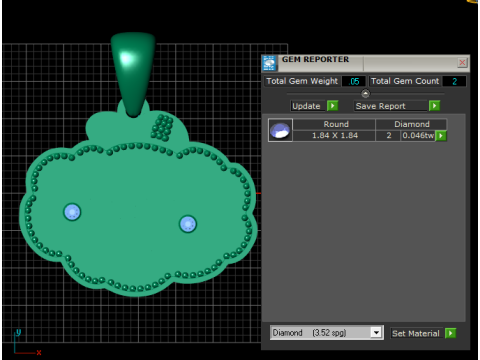Click the Save Report button
The width and height of the screenshot is (480, 360).
pos(390,106)
